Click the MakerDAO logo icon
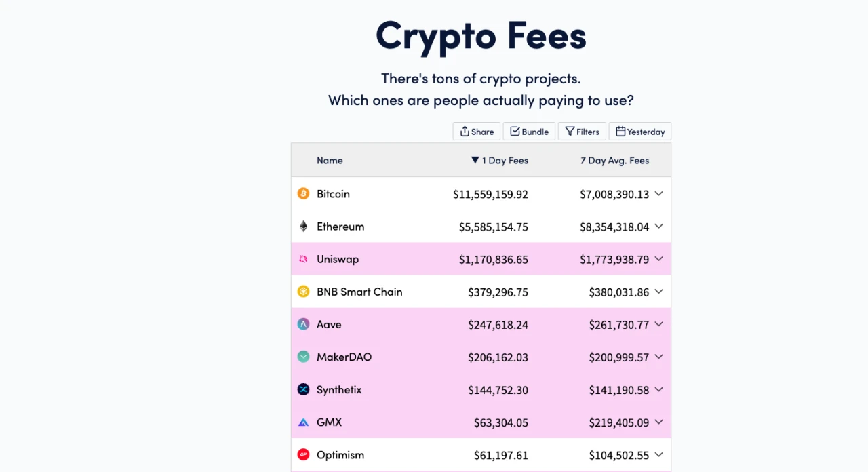Screen dimensions: 868x472 coord(303,357)
